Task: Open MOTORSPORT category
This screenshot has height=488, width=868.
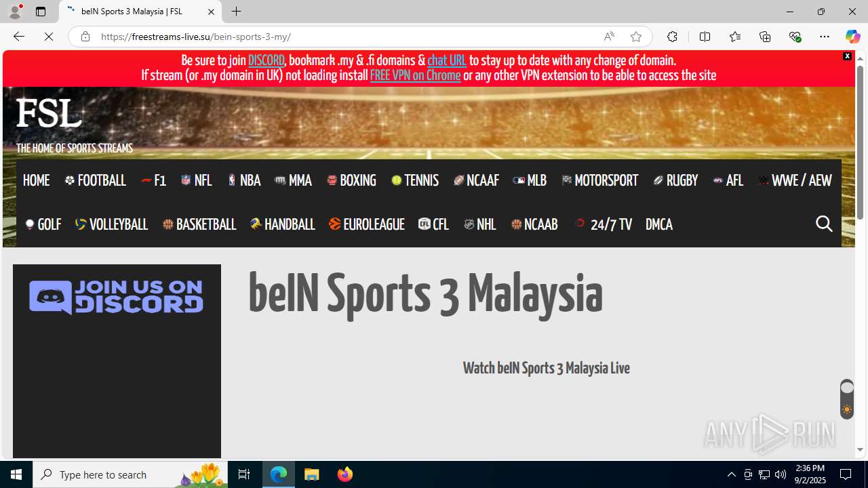Action: 600,180
